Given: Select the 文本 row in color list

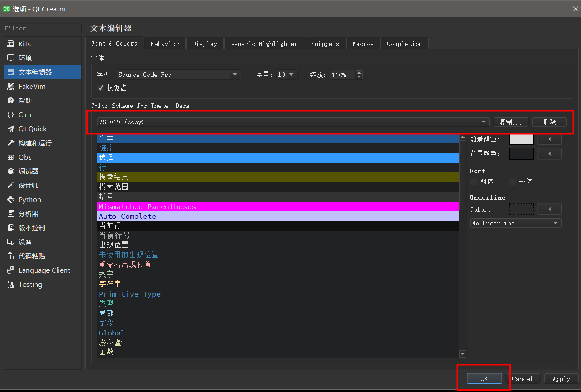Looking at the screenshot, I should point(278,138).
